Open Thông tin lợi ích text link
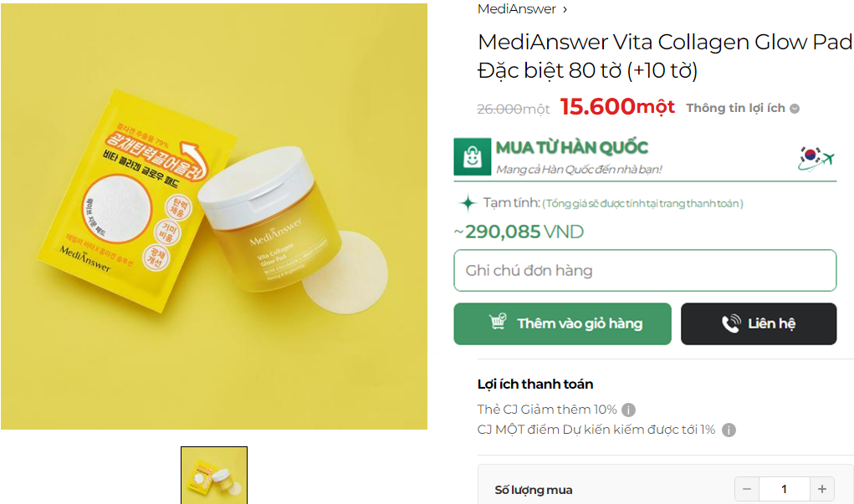Screen dimensions: 854x504 point(735,109)
